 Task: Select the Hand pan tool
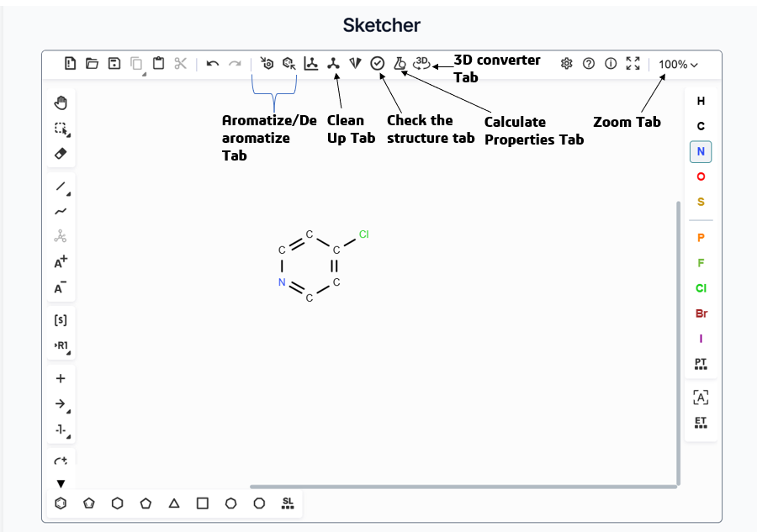(60, 103)
